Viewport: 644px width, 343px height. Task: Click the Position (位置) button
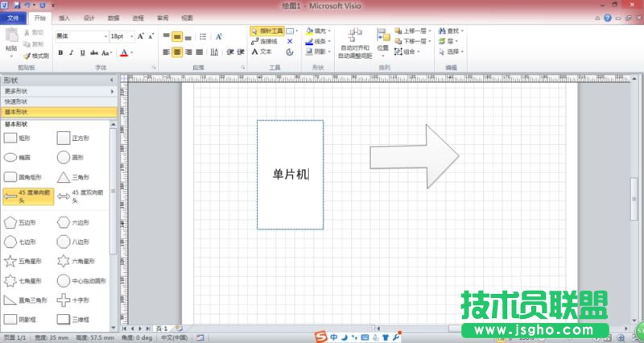[x=383, y=43]
